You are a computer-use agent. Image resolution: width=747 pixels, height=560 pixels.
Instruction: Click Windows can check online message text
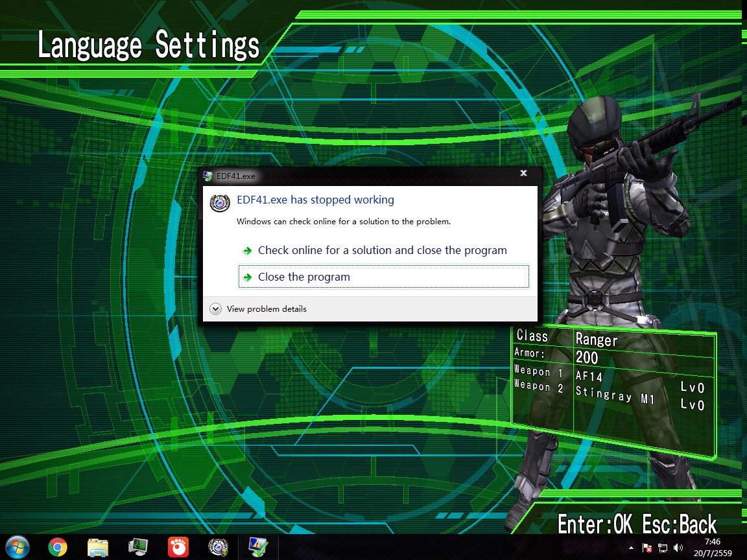coord(344,222)
